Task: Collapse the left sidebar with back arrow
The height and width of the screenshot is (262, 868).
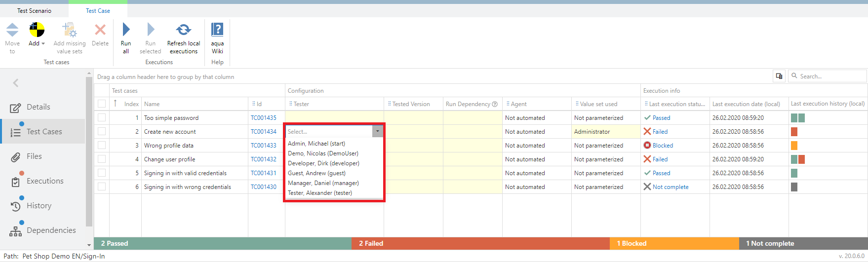Action: pos(16,83)
